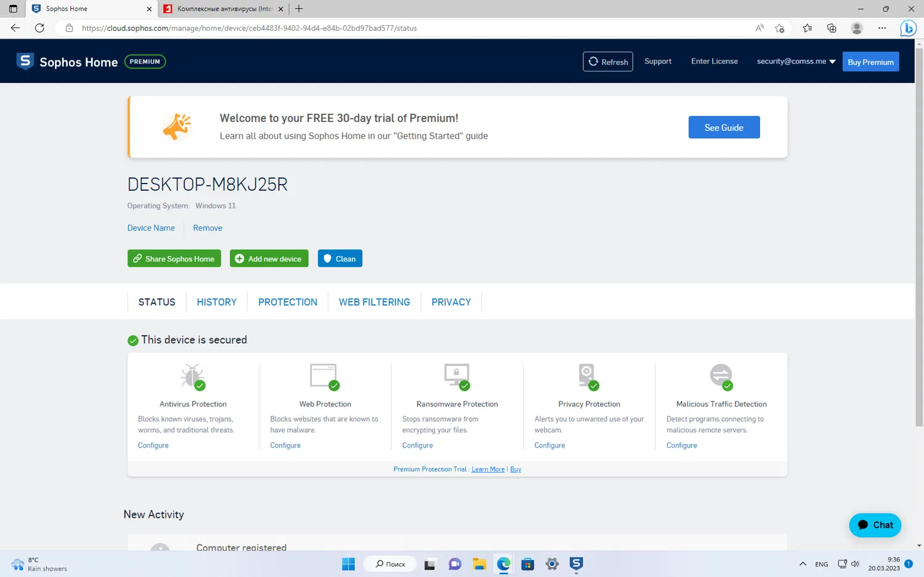Click the page vertical scrollbar
The width and height of the screenshot is (924, 577).
pos(919,237)
